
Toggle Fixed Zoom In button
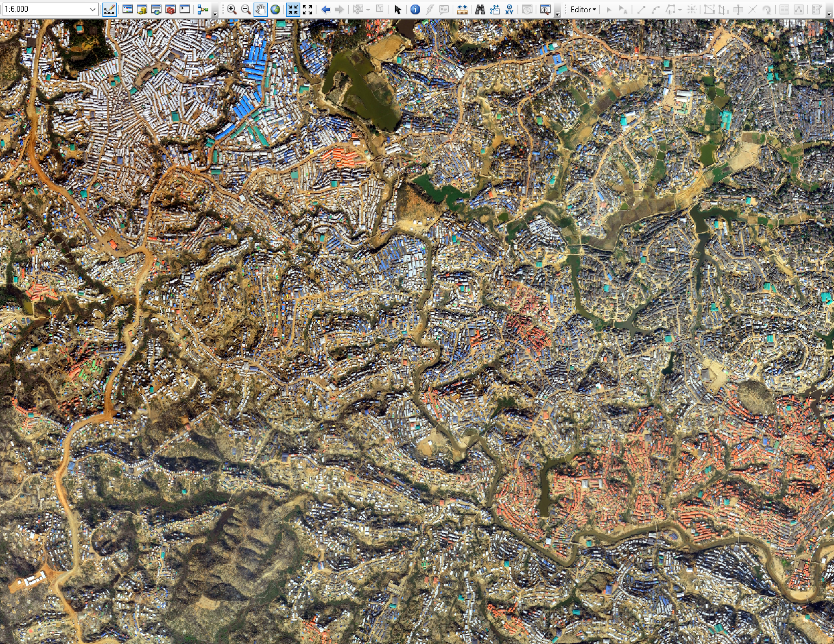[293, 10]
